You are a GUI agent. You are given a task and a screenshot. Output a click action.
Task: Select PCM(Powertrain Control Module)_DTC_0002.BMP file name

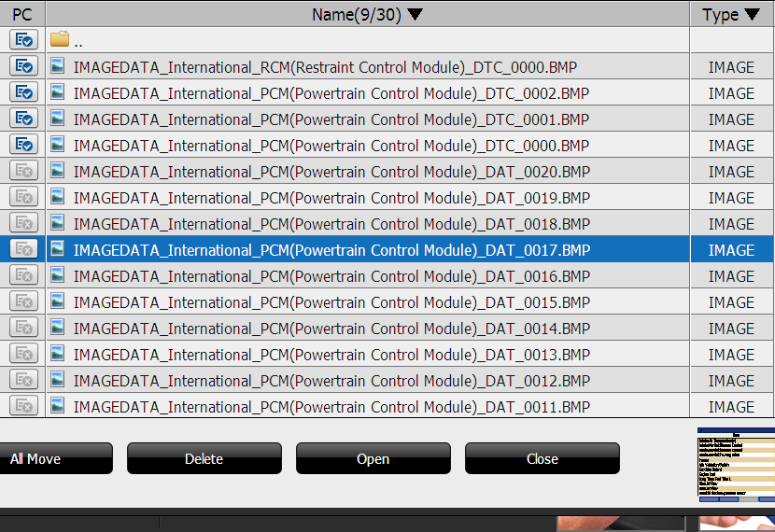click(x=331, y=93)
